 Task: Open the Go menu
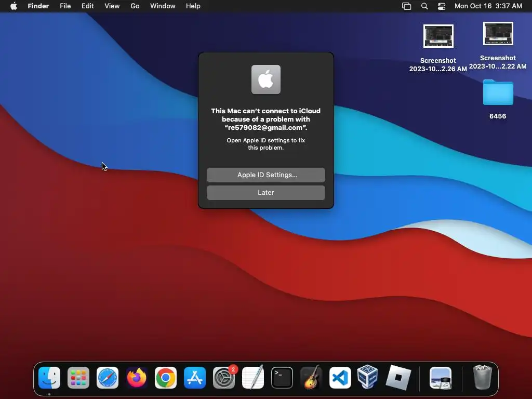(135, 6)
